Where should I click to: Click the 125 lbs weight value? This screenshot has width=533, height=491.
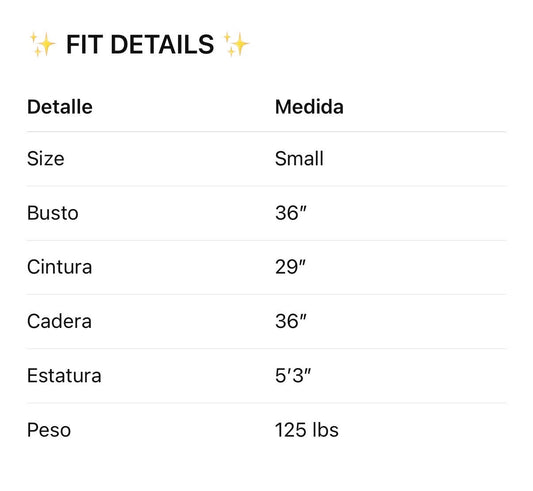(x=307, y=430)
